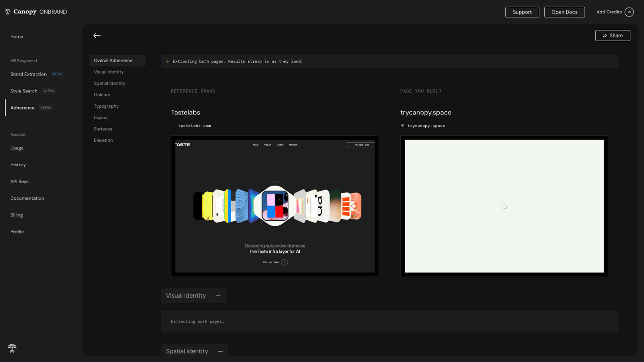Open the Elevation section
This screenshot has width=644, height=362.
click(x=103, y=140)
